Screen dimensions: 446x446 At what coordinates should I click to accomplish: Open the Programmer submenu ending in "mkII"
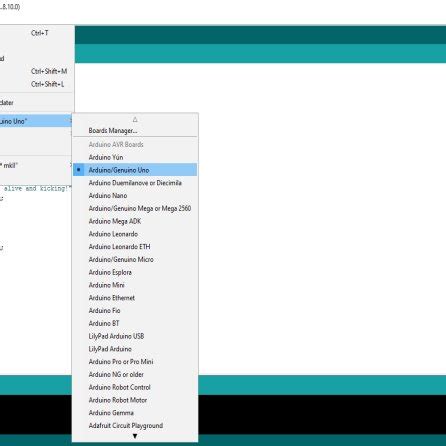point(36,165)
